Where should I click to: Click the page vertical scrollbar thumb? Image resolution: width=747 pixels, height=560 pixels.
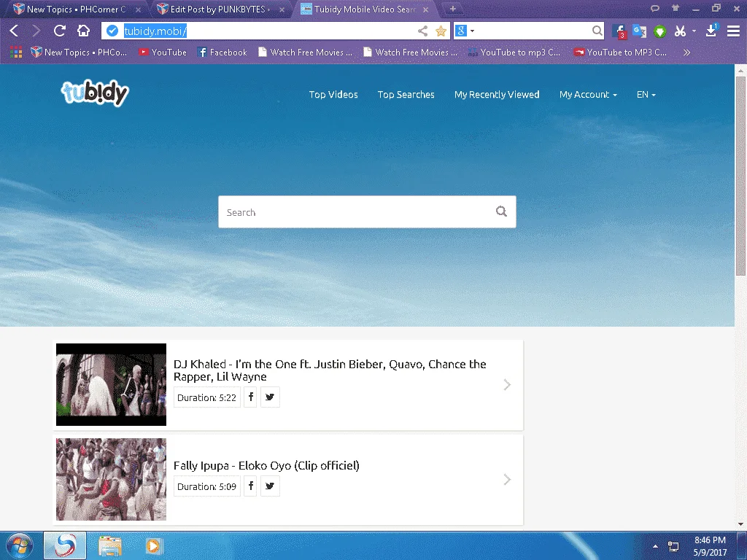tap(740, 175)
